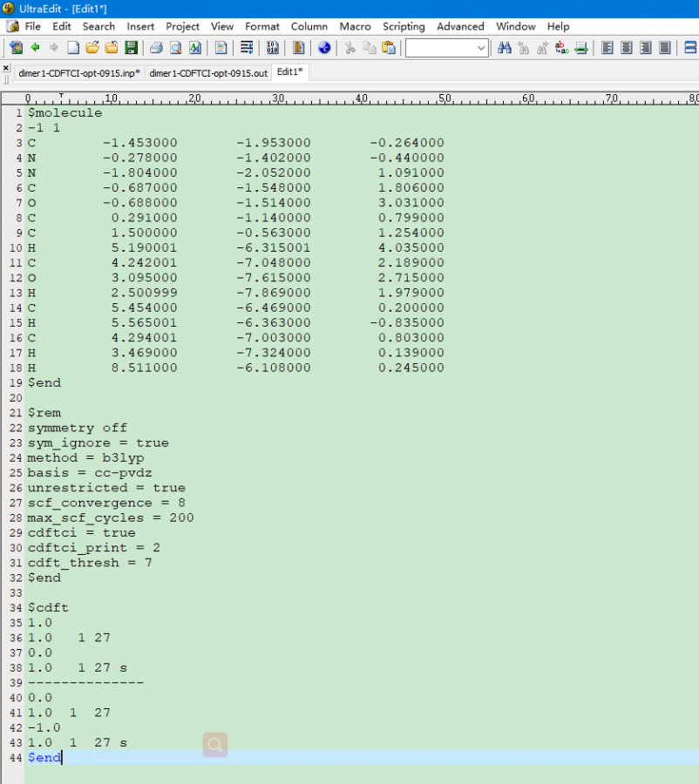Open the Format menu
Viewport: 699px width, 784px height.
(x=262, y=26)
